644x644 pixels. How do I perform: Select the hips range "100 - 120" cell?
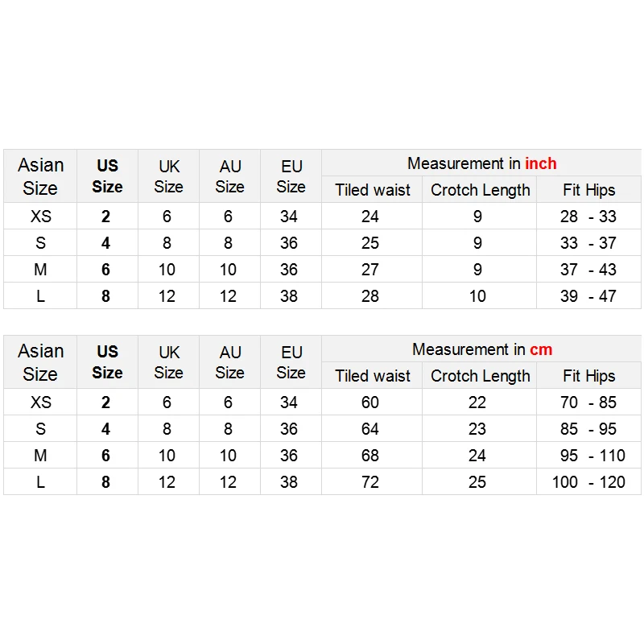(588, 482)
